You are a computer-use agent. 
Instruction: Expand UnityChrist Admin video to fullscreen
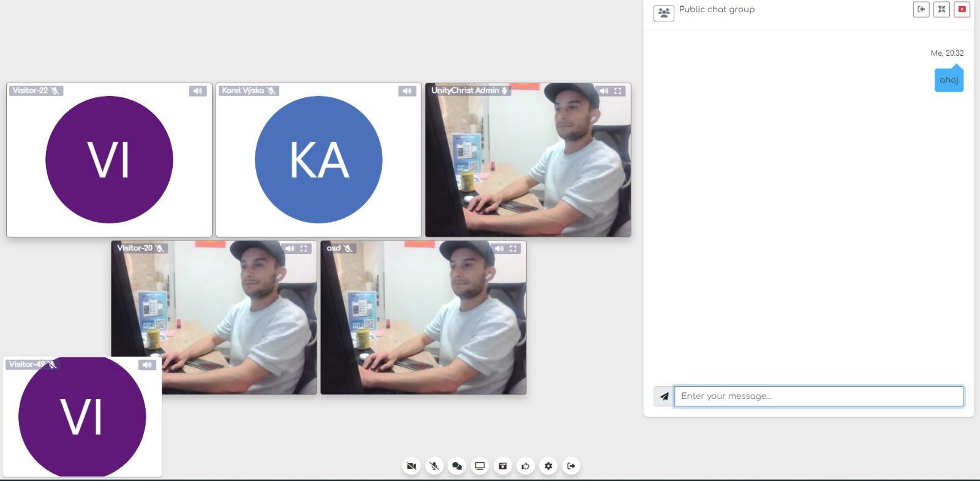coord(618,91)
